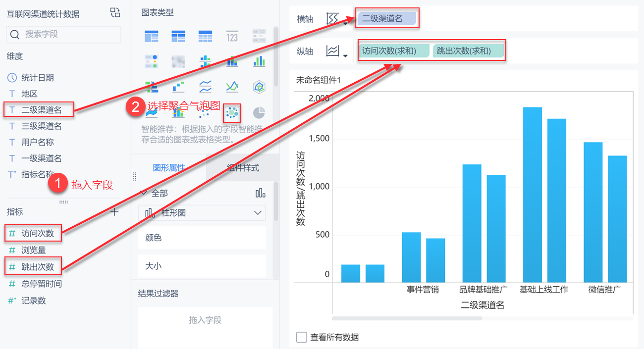Click the bar chart icon beside 全部

(x=261, y=193)
